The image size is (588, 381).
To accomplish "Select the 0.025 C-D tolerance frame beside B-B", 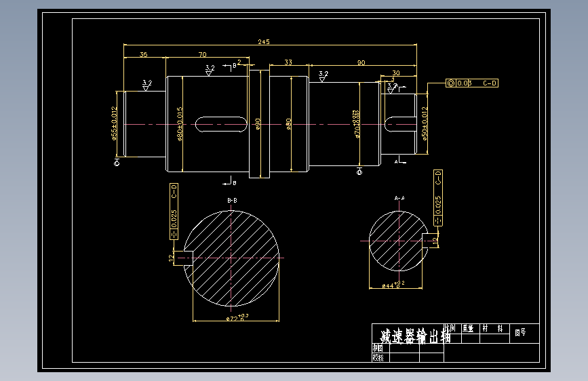I will (174, 211).
